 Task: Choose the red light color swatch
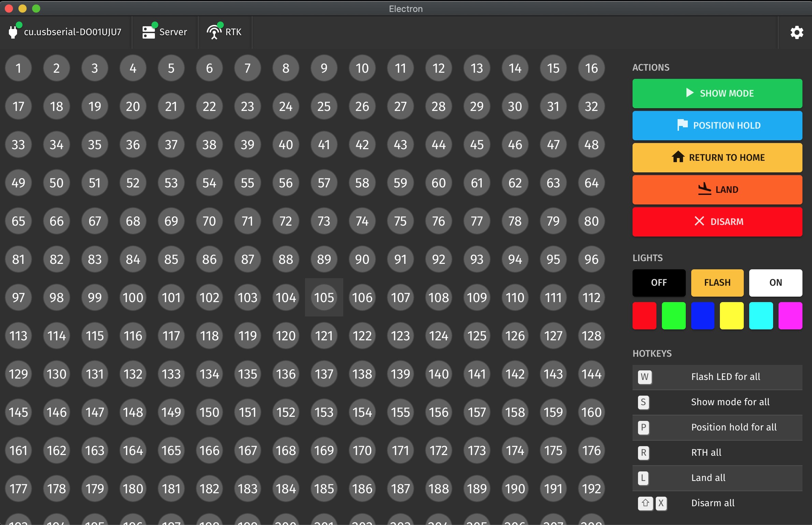644,316
